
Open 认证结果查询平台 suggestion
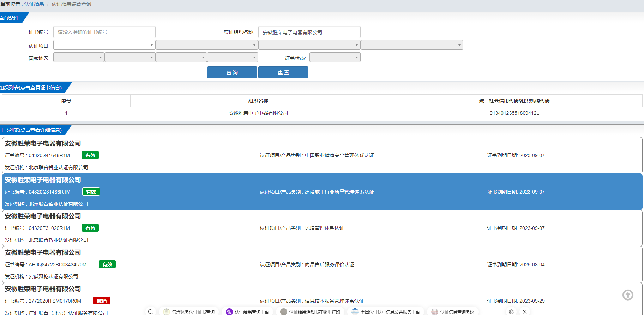pos(247,312)
